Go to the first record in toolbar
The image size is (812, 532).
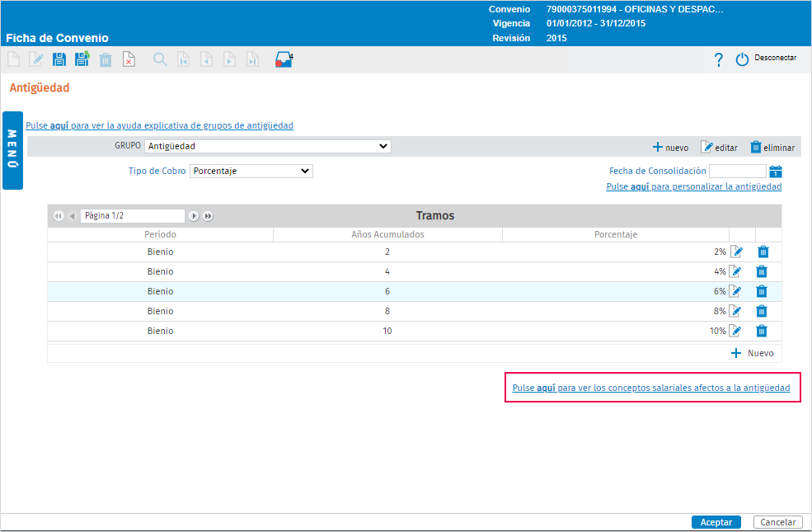tap(183, 59)
